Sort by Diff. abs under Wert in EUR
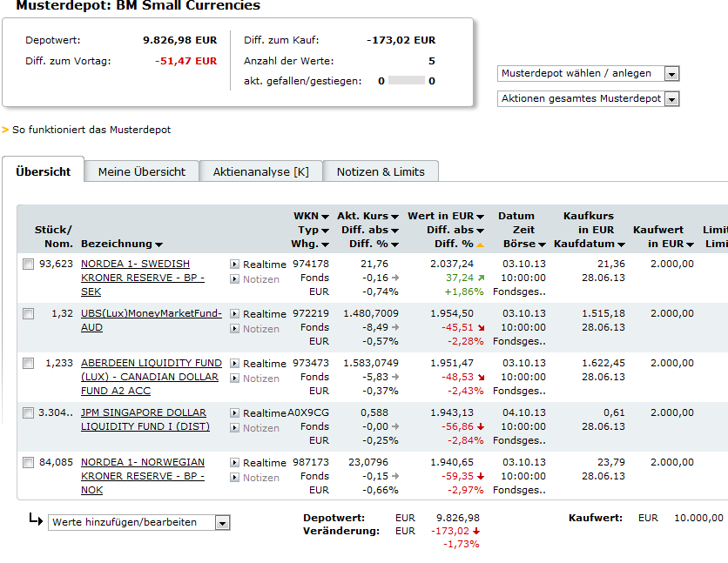 point(480,231)
